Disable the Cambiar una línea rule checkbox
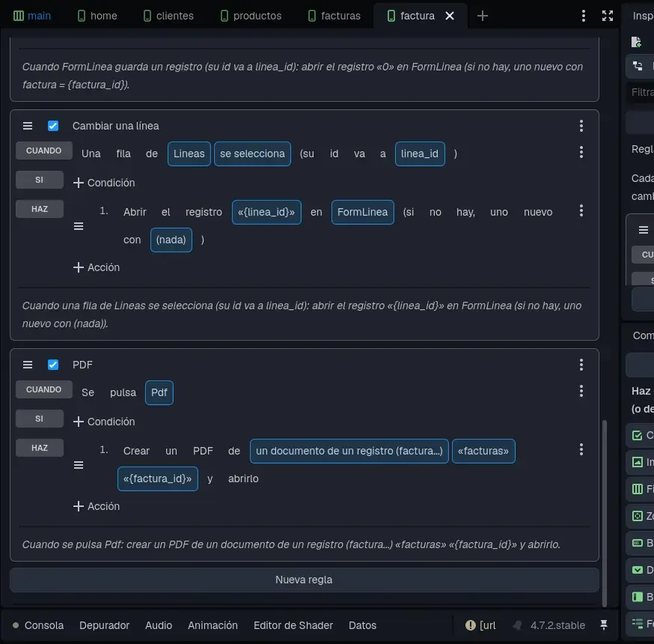The width and height of the screenshot is (654, 644). [x=53, y=126]
